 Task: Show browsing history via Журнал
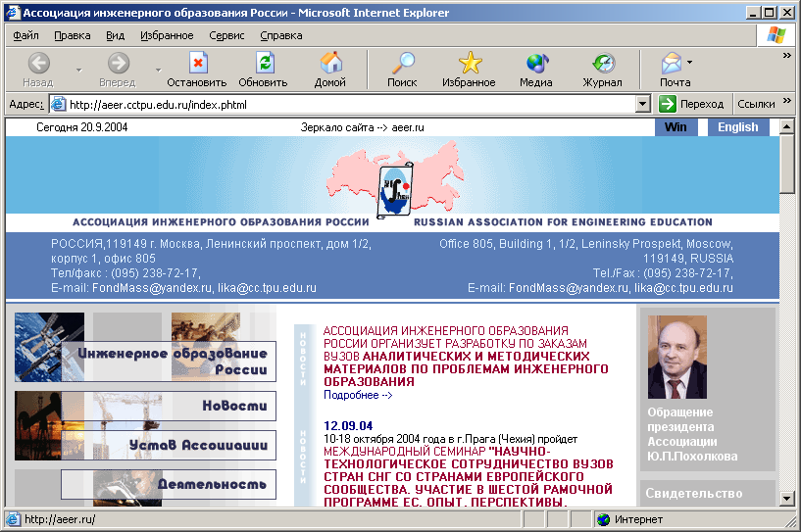pos(603,70)
